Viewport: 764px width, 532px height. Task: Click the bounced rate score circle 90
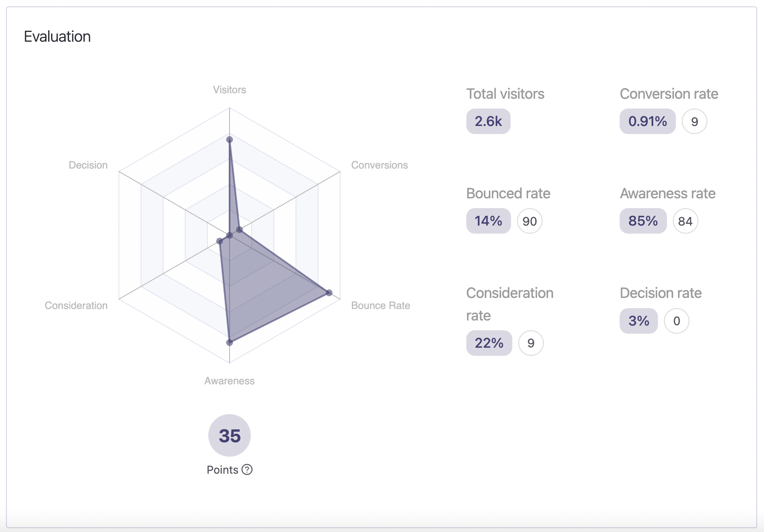point(529,221)
